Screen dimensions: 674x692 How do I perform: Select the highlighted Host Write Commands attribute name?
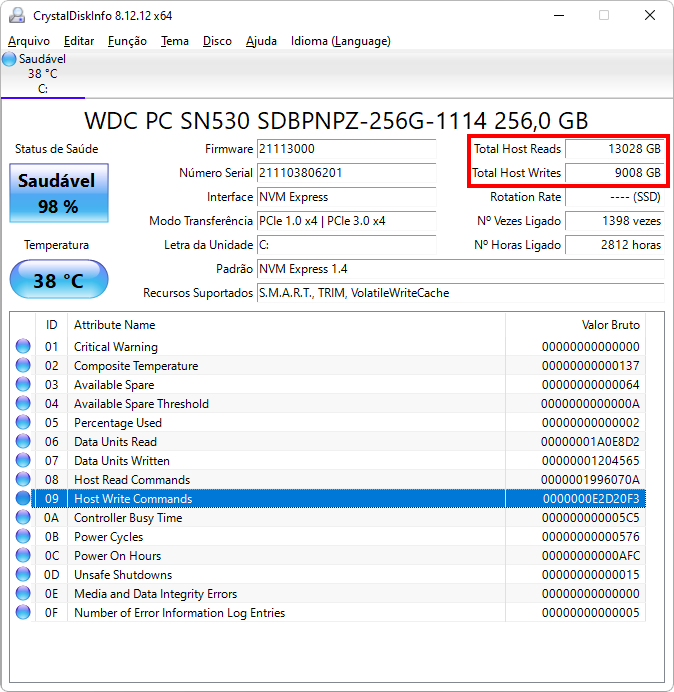click(133, 499)
